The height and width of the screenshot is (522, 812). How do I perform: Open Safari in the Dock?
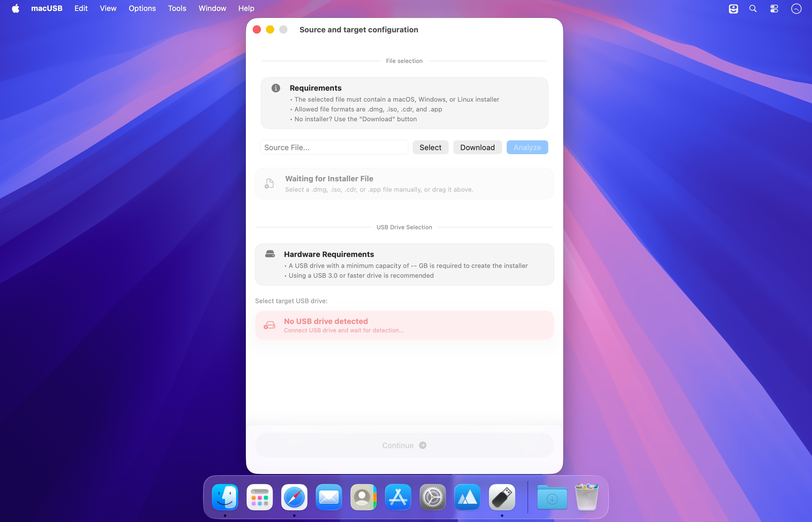tap(294, 497)
